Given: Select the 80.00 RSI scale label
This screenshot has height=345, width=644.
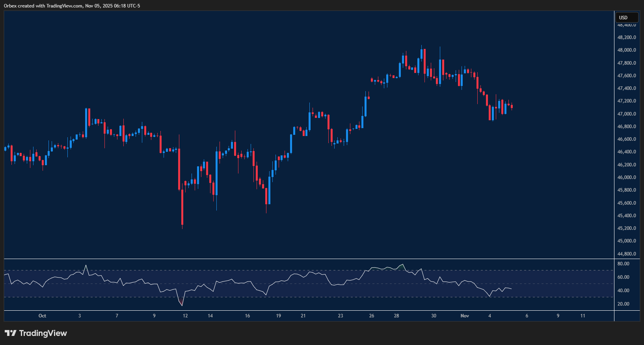Looking at the screenshot, I should pyautogui.click(x=623, y=264).
